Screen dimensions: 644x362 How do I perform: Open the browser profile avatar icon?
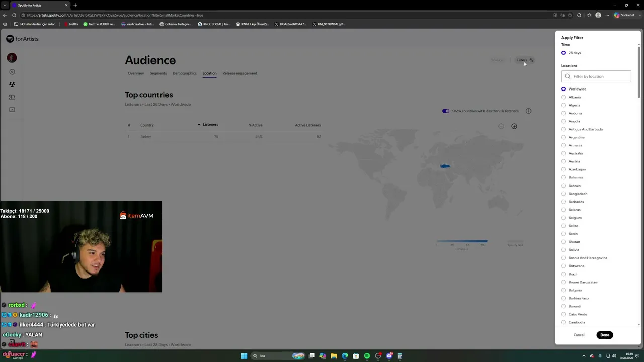[x=598, y=15]
